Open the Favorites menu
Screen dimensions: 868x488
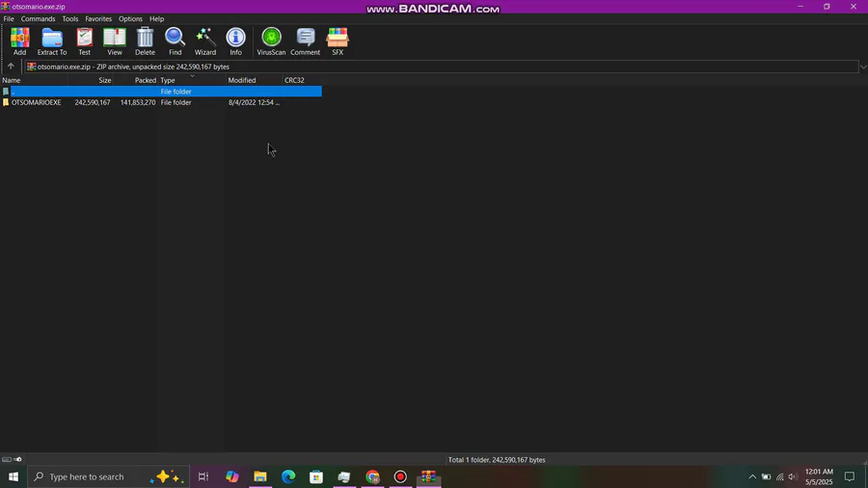[x=98, y=19]
